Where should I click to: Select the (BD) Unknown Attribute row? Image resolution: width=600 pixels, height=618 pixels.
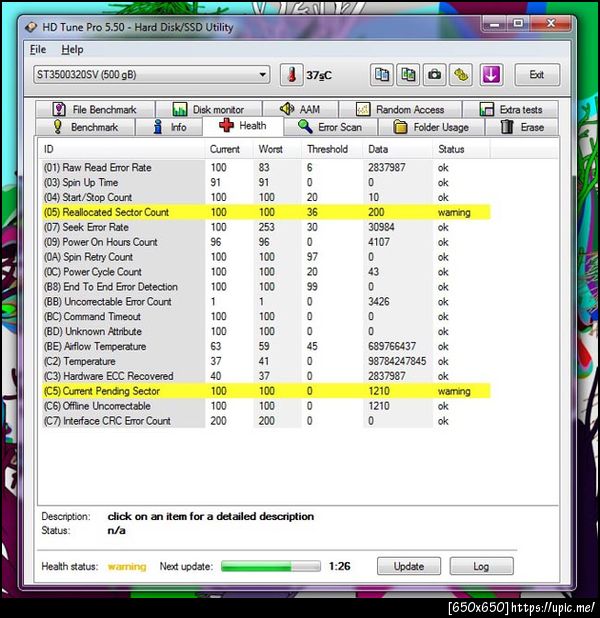tap(266, 331)
